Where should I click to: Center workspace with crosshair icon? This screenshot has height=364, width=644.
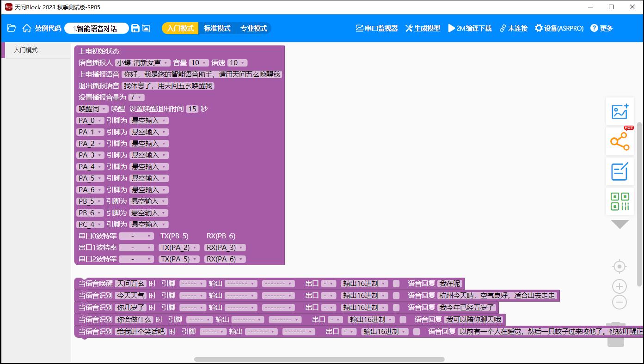(x=619, y=267)
